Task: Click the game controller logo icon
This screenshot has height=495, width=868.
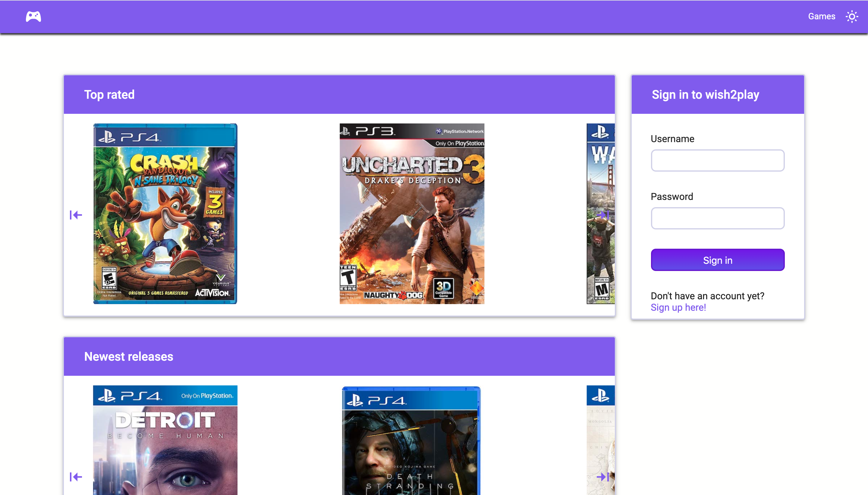Action: click(33, 16)
